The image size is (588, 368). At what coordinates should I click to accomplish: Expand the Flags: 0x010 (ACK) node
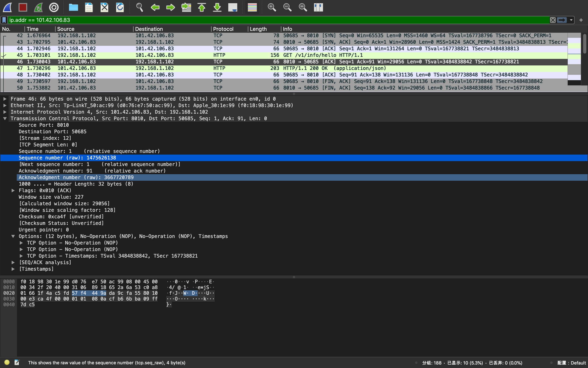[13, 191]
